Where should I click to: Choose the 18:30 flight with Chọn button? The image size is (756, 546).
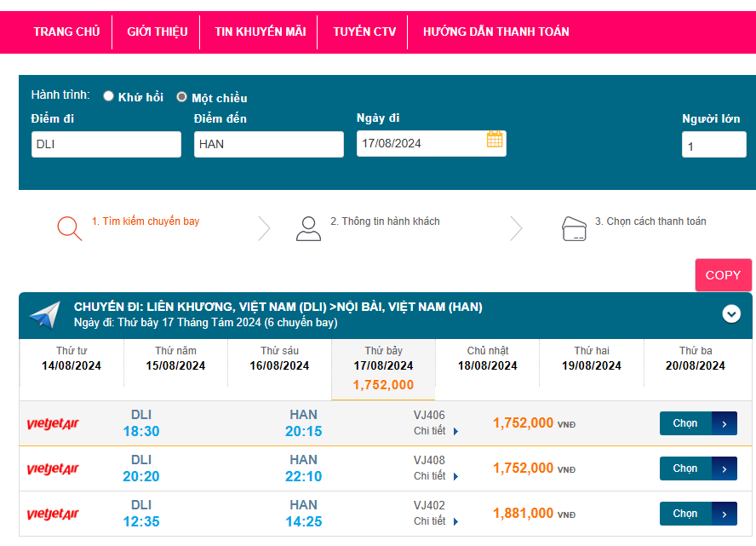[x=697, y=423]
